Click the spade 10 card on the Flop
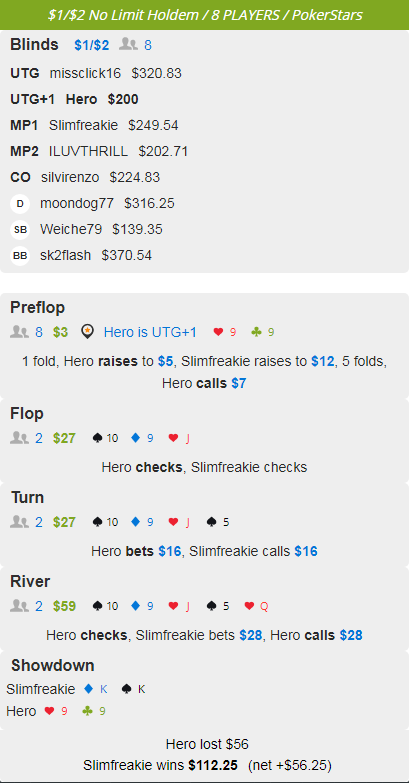Viewport: 409px width, 783px height. [105, 438]
